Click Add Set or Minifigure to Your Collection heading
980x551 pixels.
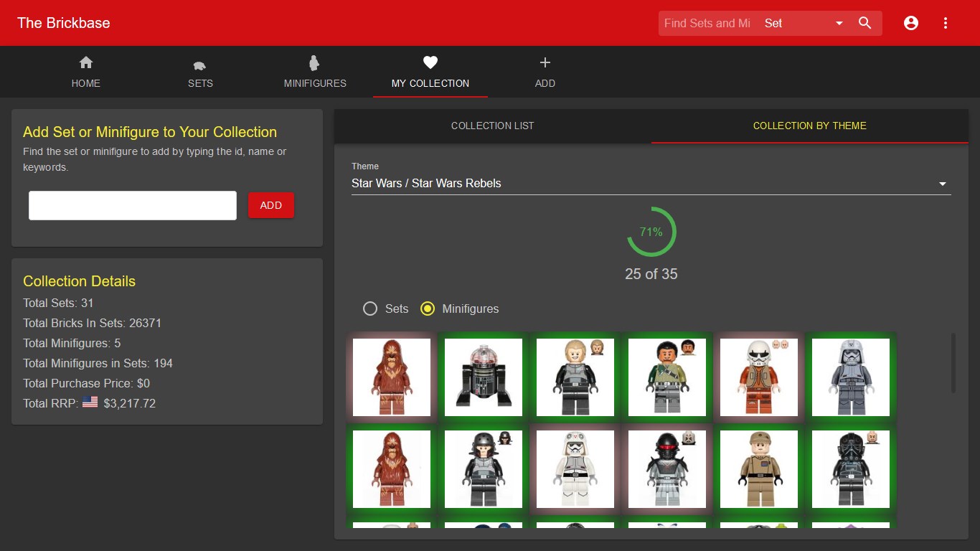pos(150,132)
